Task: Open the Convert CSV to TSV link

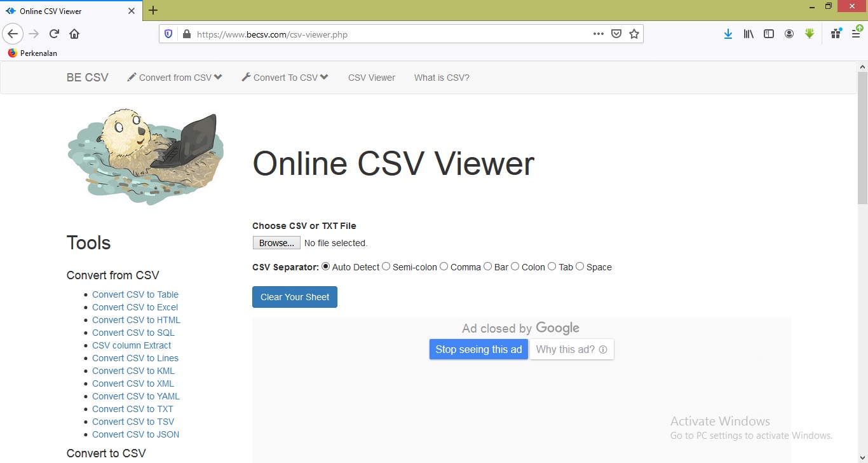Action: 133,422
